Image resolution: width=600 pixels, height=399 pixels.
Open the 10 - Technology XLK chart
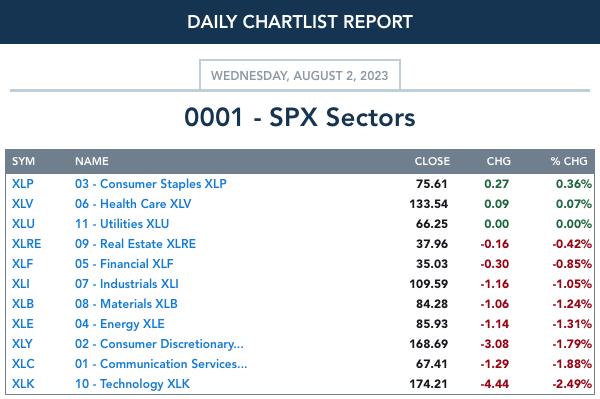[132, 384]
